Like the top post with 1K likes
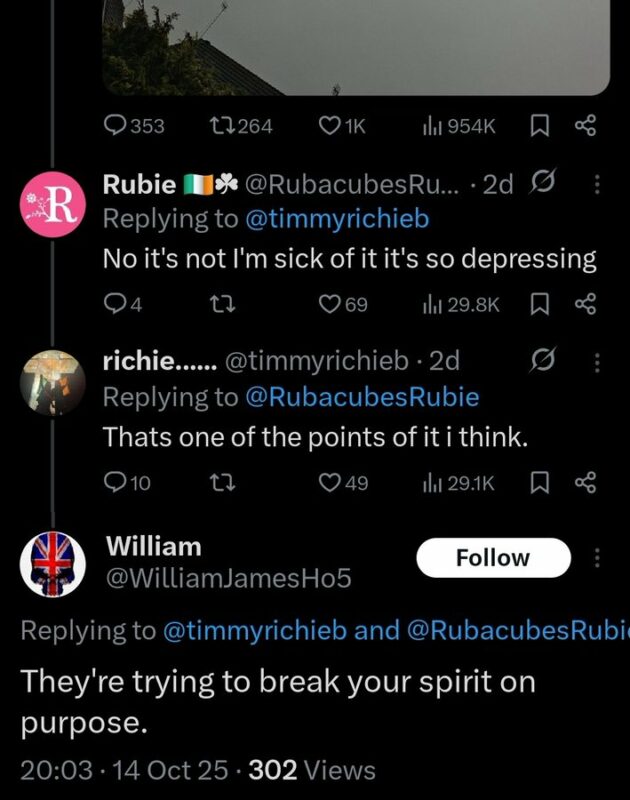The height and width of the screenshot is (800, 630). point(329,125)
